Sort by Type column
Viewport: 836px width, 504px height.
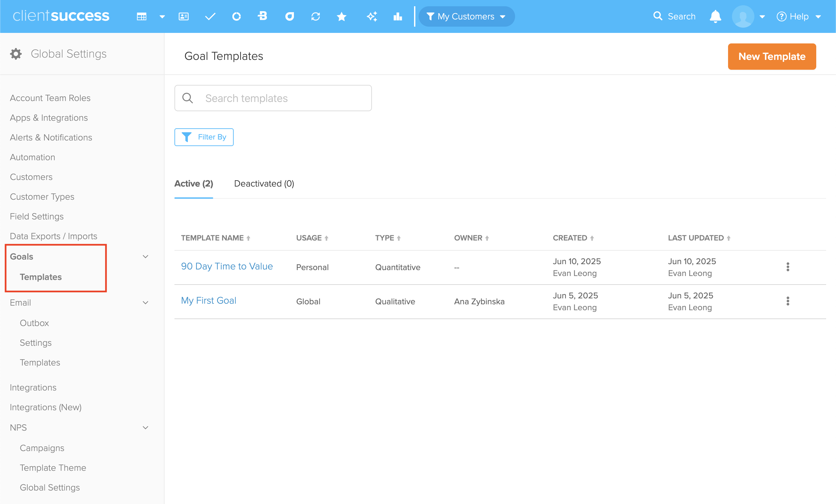coord(388,238)
